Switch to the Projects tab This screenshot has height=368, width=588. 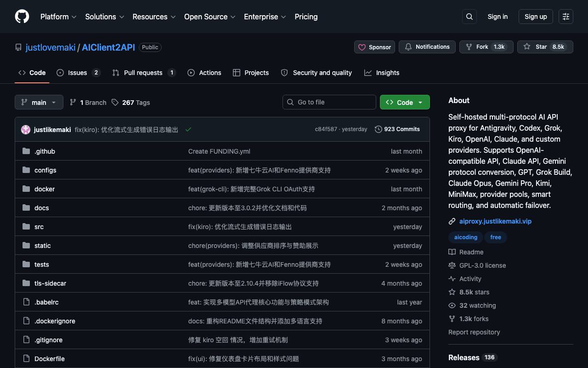click(251, 73)
